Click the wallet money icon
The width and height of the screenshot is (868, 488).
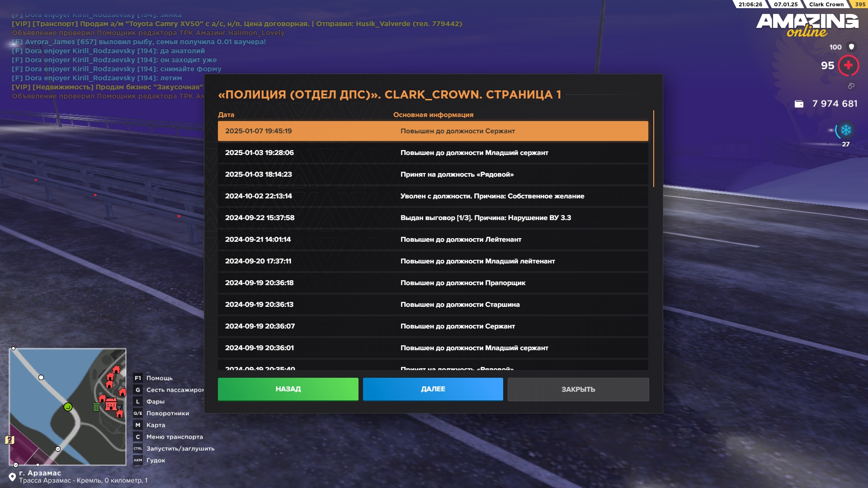799,104
